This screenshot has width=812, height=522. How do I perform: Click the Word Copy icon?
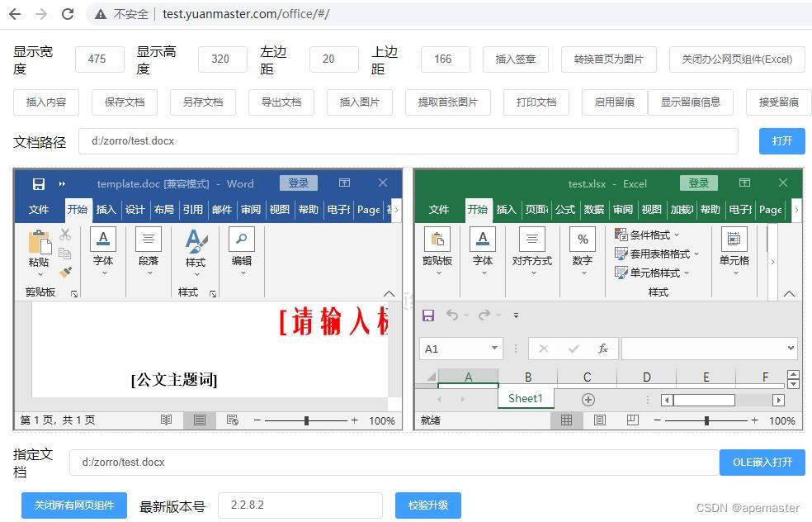[65, 254]
